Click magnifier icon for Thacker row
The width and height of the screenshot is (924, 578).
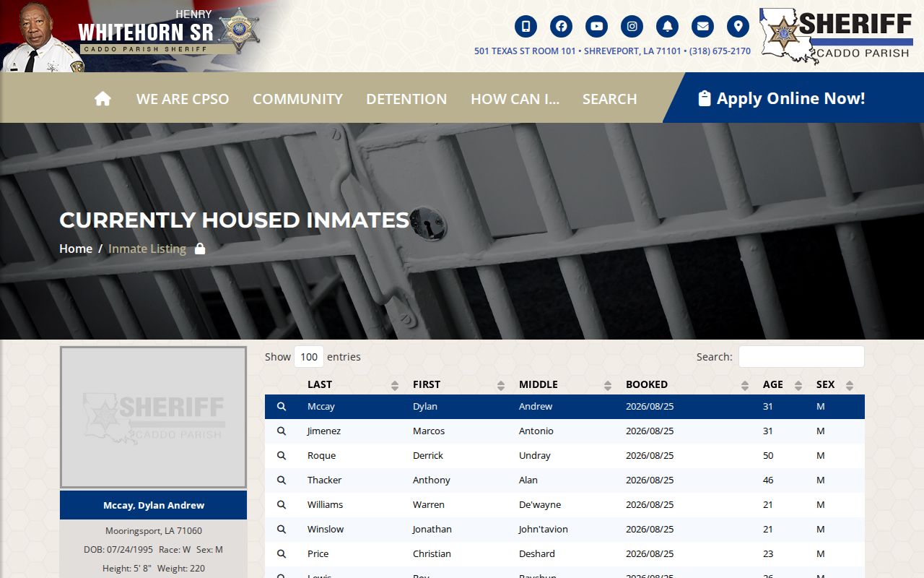(x=282, y=480)
